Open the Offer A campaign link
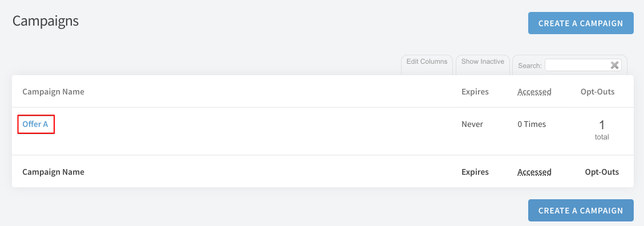 pos(35,124)
